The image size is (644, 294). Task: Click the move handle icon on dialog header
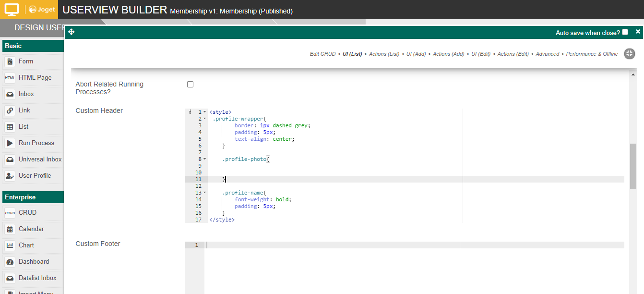coord(72,32)
